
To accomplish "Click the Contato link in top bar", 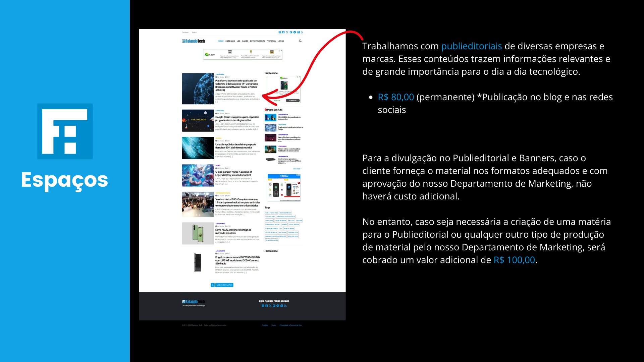I will click(x=185, y=33).
